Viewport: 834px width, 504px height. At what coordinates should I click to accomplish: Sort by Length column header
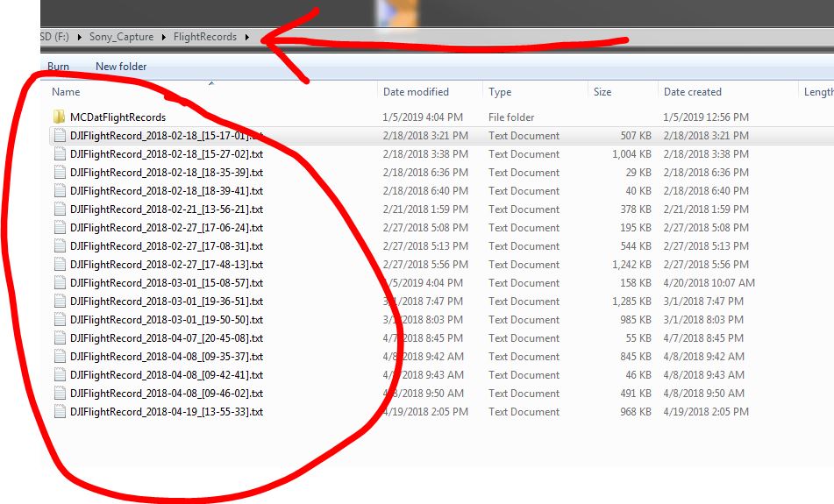pyautogui.click(x=818, y=91)
